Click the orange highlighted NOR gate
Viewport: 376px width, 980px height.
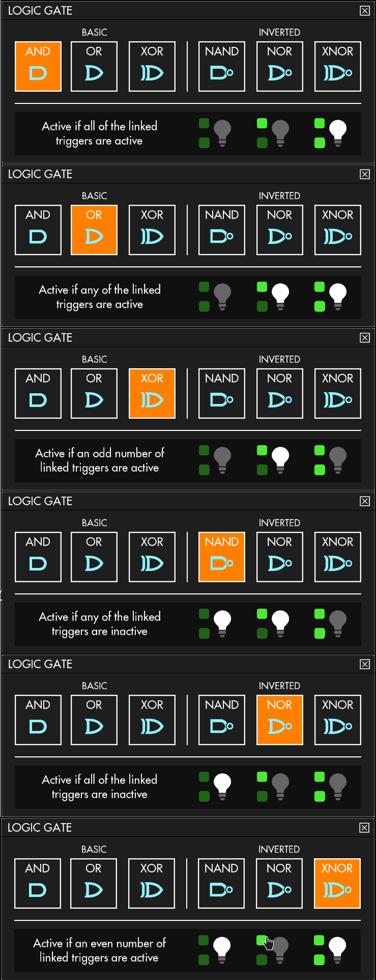(280, 720)
